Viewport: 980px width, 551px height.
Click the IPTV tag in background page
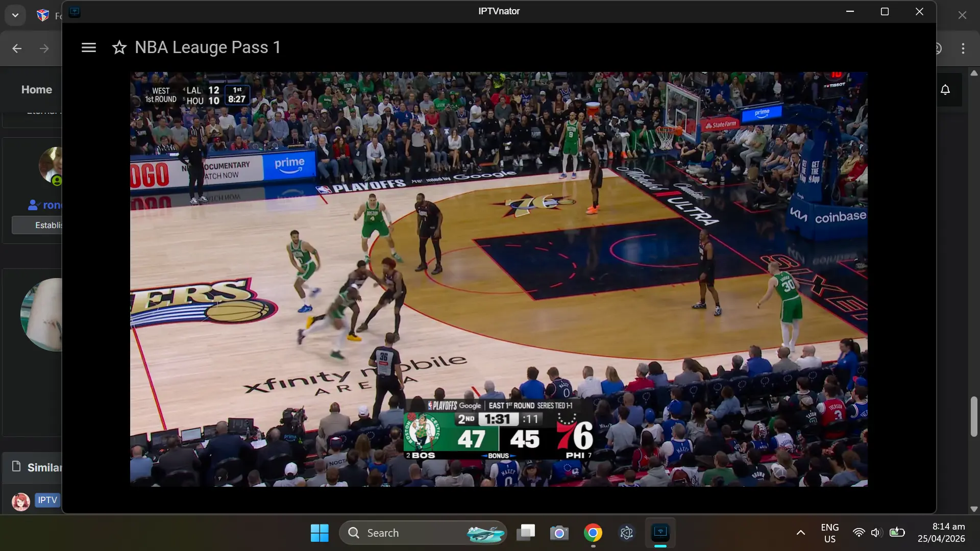click(47, 500)
